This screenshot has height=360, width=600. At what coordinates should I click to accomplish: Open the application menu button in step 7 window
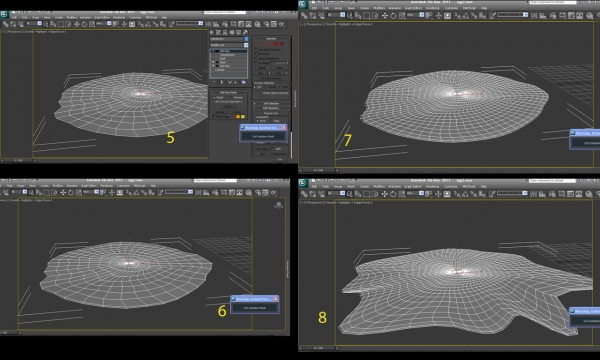tap(303, 4)
